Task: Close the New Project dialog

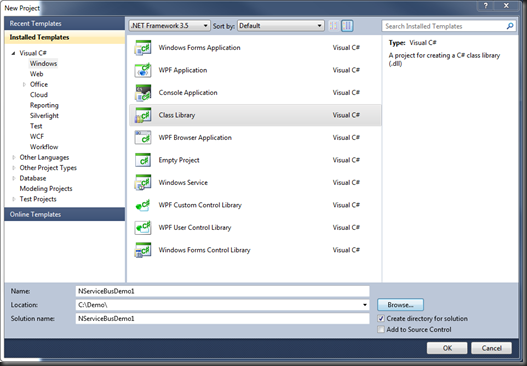Action: click(506, 6)
